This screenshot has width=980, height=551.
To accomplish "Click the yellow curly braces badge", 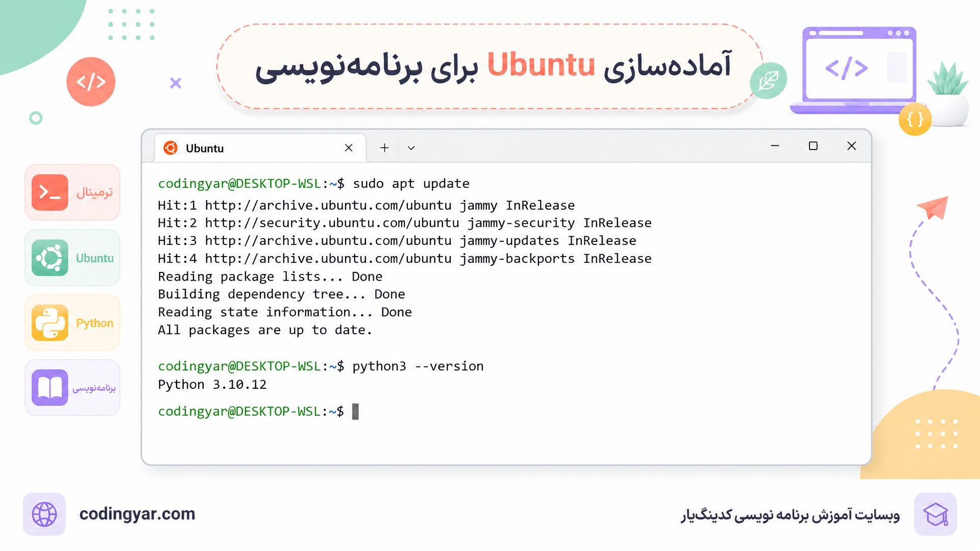I will pos(915,119).
